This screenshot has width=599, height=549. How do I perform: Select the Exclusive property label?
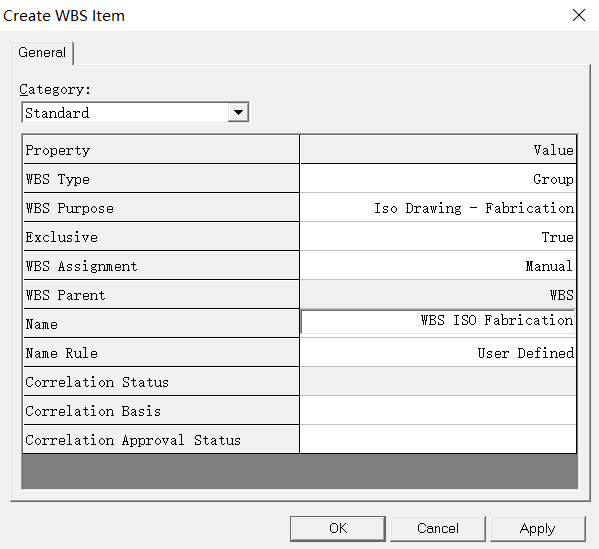pos(161,237)
